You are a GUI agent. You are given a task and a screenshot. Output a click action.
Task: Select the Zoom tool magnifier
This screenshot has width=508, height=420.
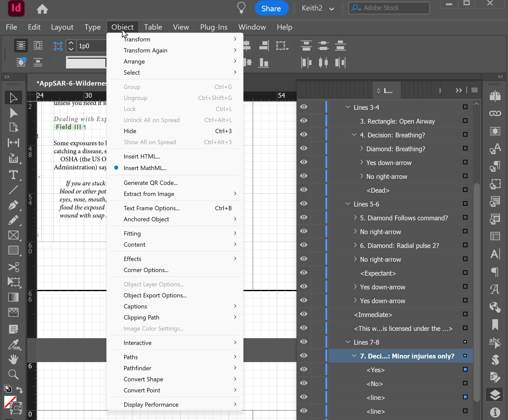click(13, 375)
